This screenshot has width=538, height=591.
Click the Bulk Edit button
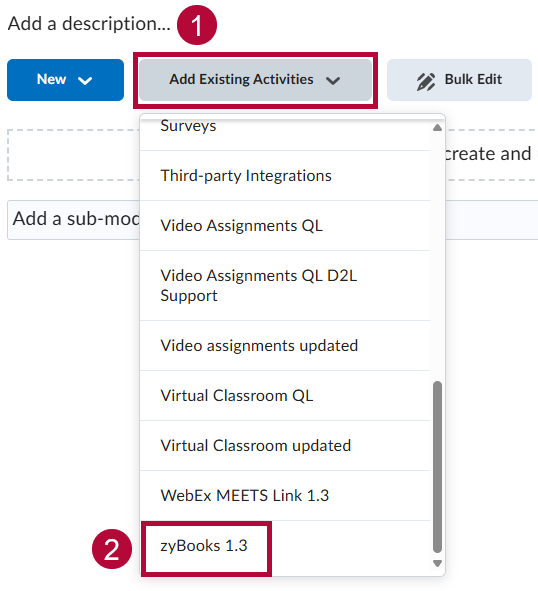[x=459, y=80]
